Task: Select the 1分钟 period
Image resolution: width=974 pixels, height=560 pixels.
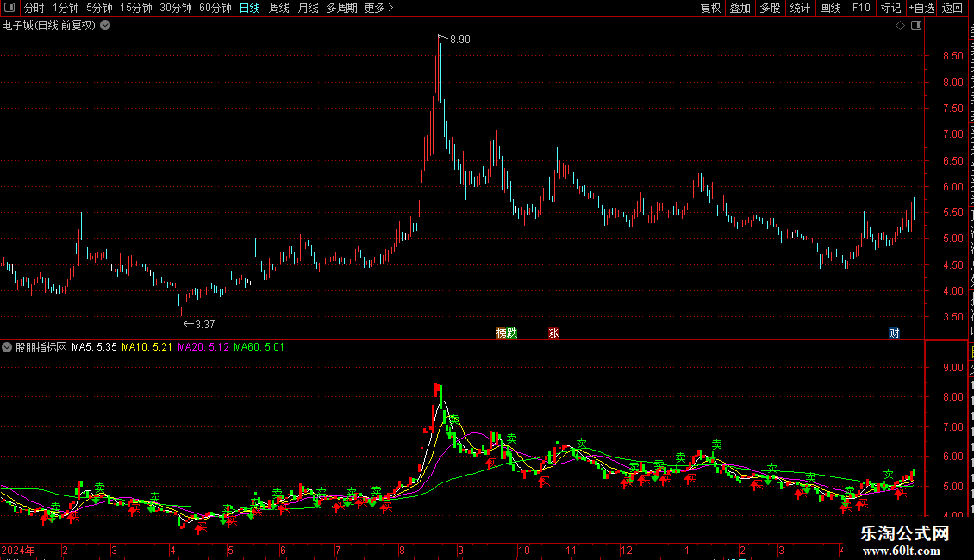Action: [x=66, y=8]
